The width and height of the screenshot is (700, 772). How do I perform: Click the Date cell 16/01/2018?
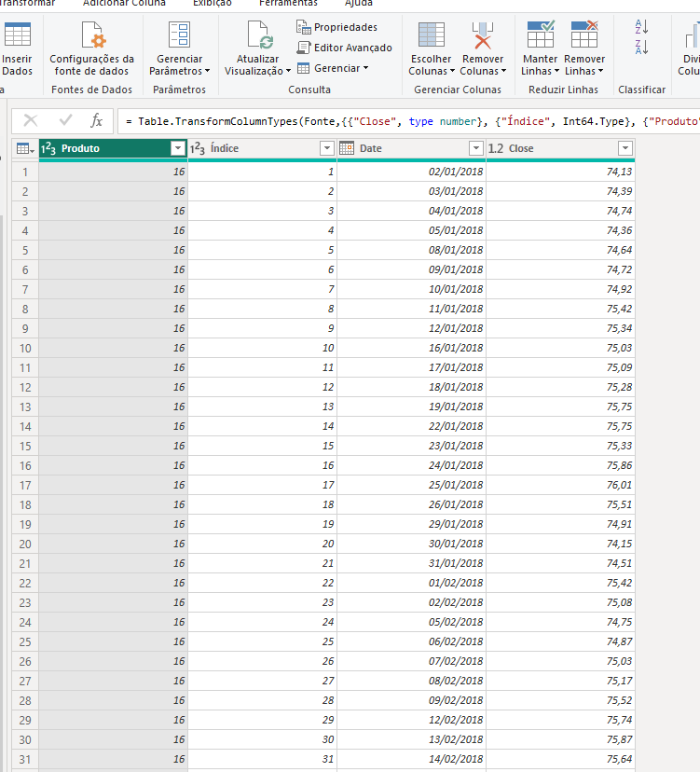(x=412, y=348)
